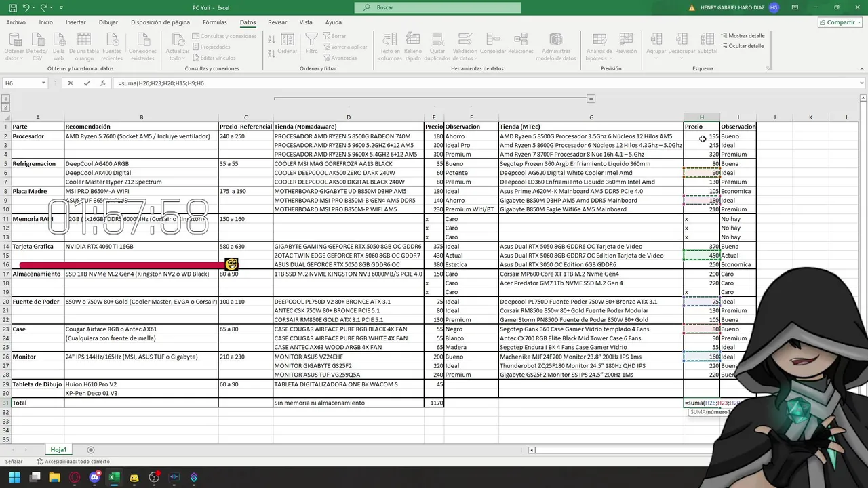Open Relaciones data tool
The width and height of the screenshot is (868, 488).
coord(521,43)
